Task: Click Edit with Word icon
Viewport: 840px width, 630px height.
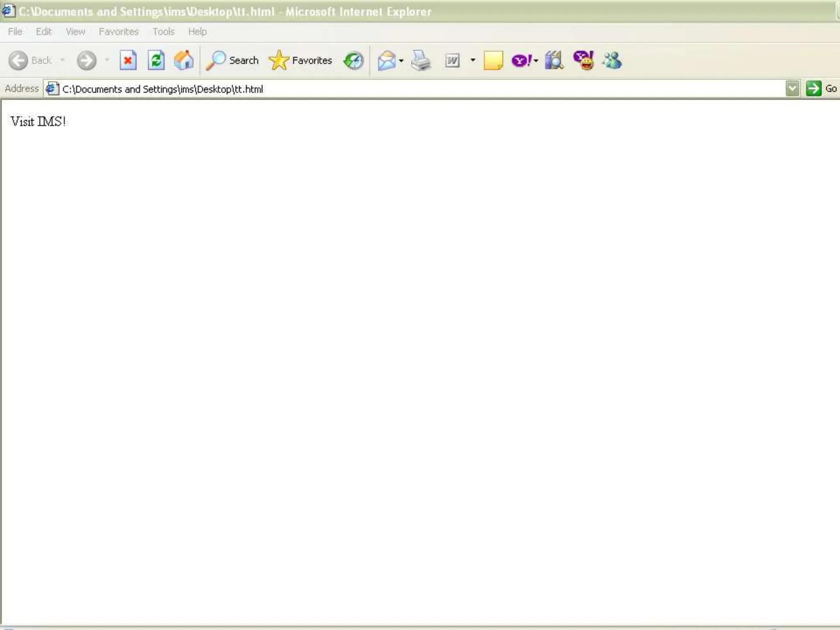Action: point(452,61)
